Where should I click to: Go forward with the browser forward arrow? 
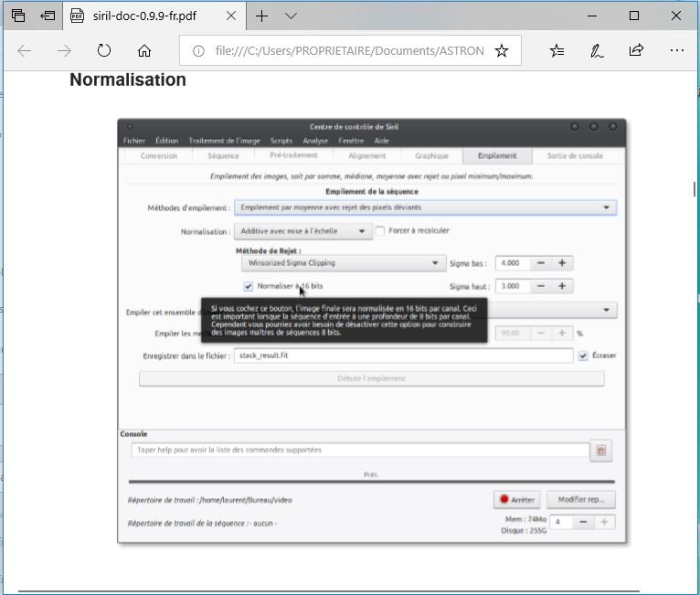[x=64, y=51]
